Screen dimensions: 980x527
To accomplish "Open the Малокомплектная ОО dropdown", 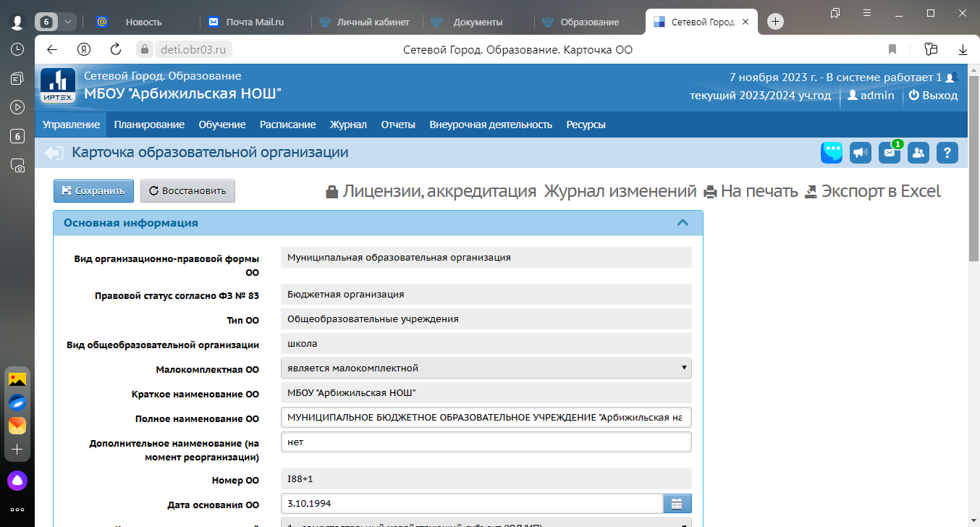I will 486,368.
